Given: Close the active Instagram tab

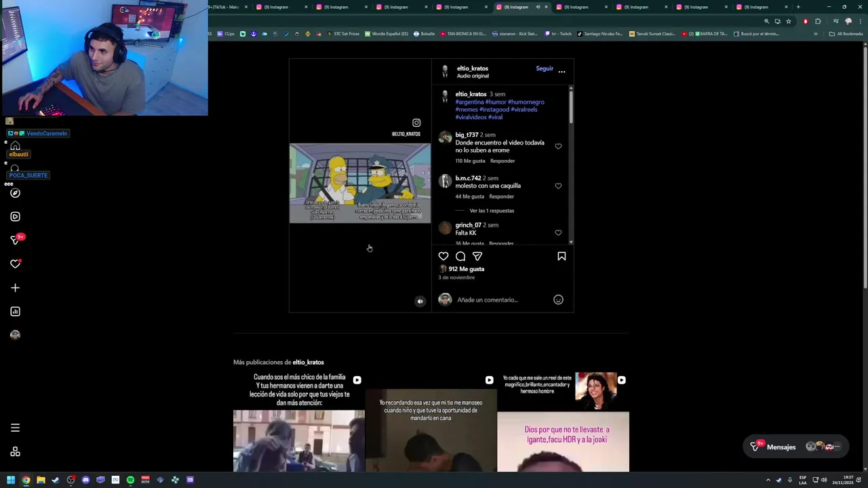Looking at the screenshot, I should point(546,7).
